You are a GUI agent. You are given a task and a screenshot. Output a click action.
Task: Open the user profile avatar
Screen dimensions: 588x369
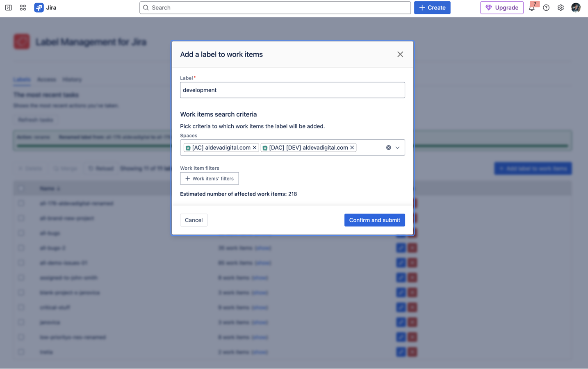tap(576, 8)
